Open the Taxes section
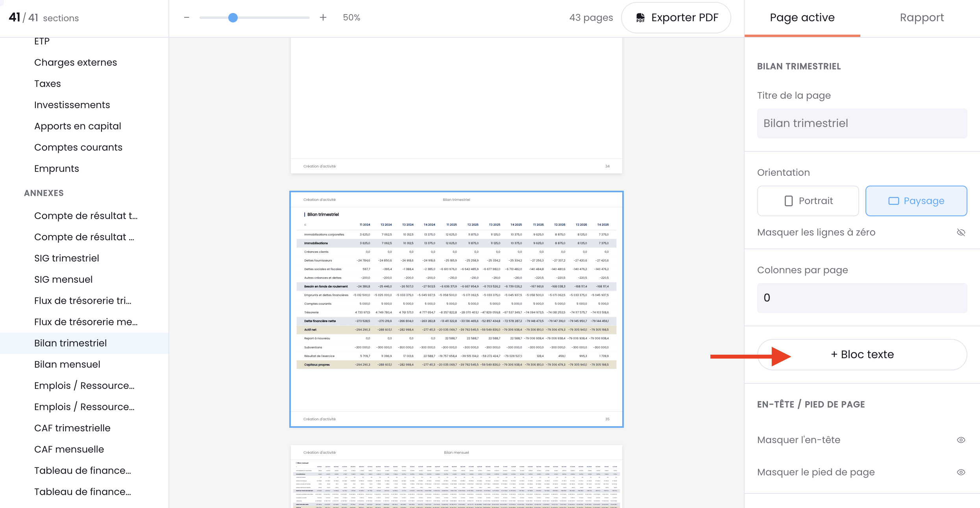 pos(47,84)
